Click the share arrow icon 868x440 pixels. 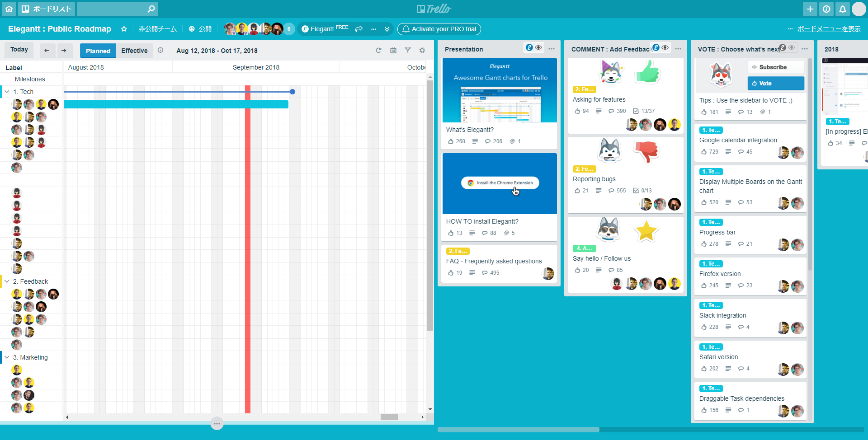(359, 29)
